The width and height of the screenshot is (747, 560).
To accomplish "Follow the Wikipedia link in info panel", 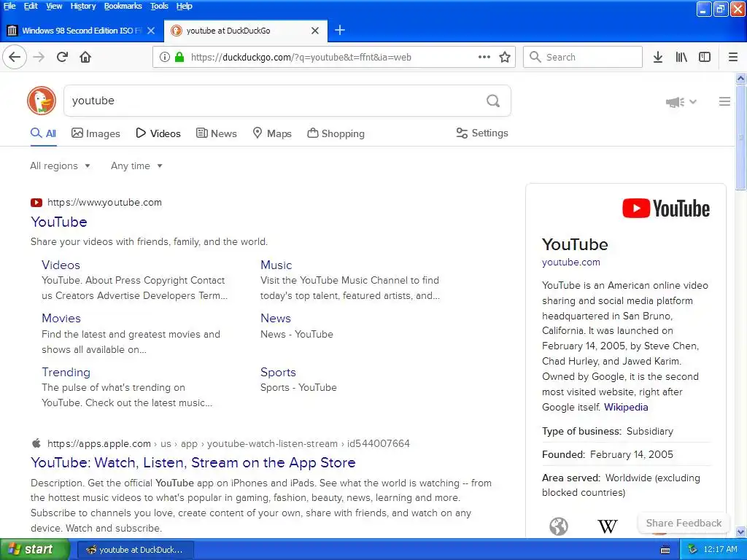I will [x=626, y=407].
